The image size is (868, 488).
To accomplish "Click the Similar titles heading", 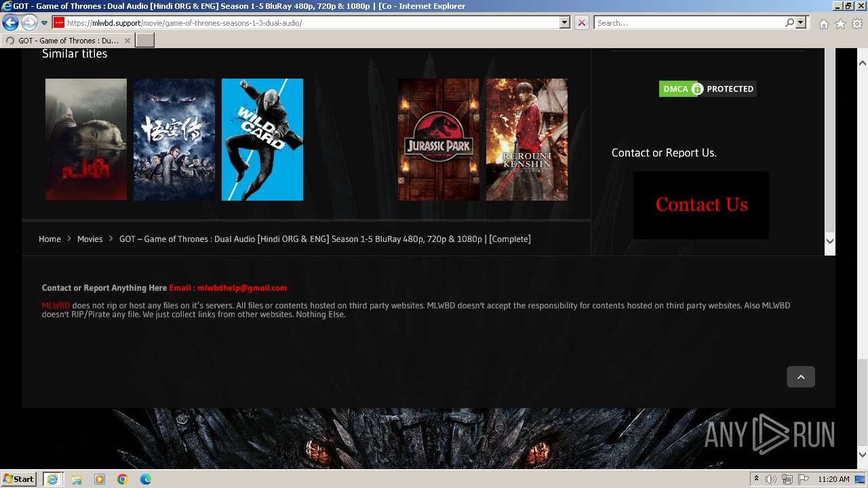I will (75, 54).
